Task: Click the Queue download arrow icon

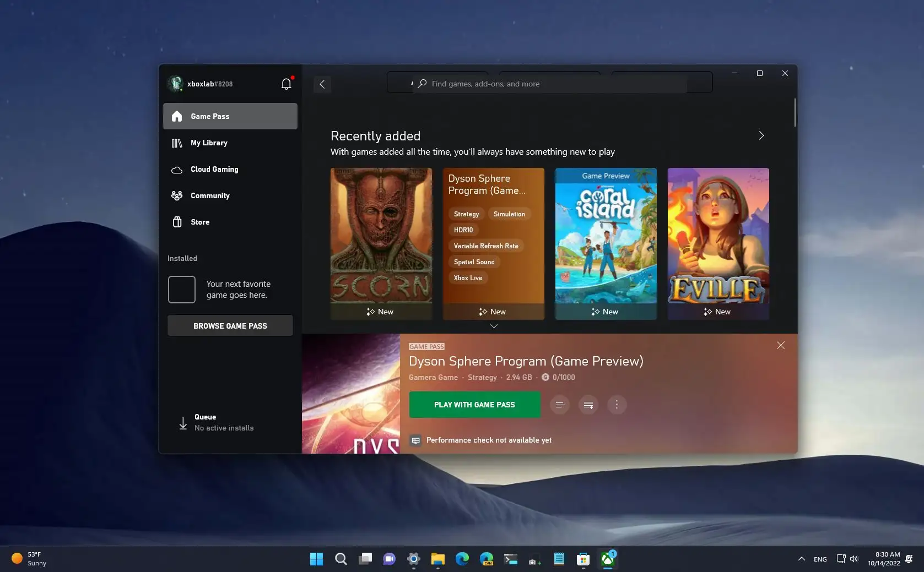Action: coord(183,423)
